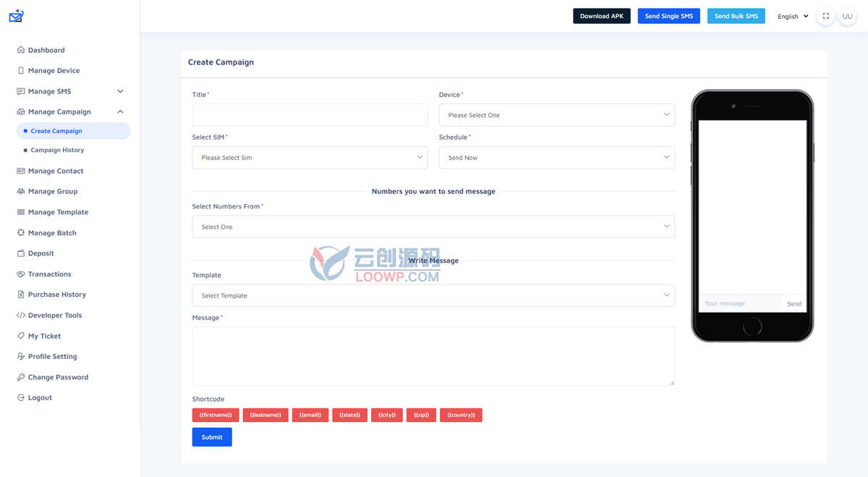Screen dimensions: 868x477
Task: Click the Logout icon in the sidebar
Action: [21, 398]
